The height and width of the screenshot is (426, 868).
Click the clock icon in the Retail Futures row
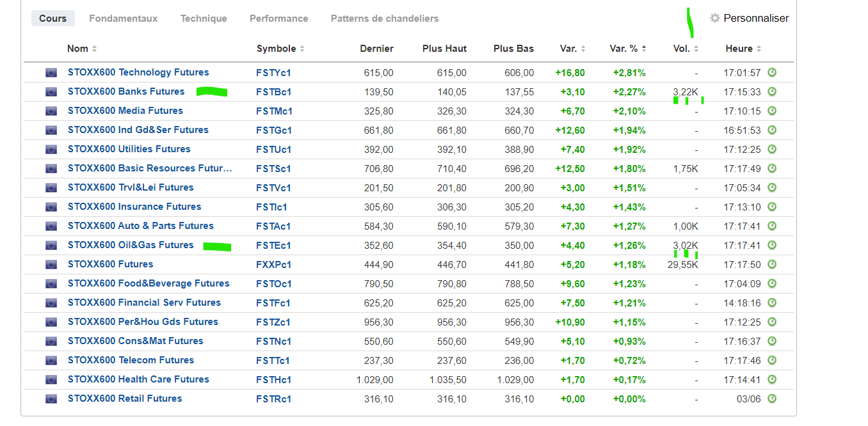pyautogui.click(x=772, y=398)
